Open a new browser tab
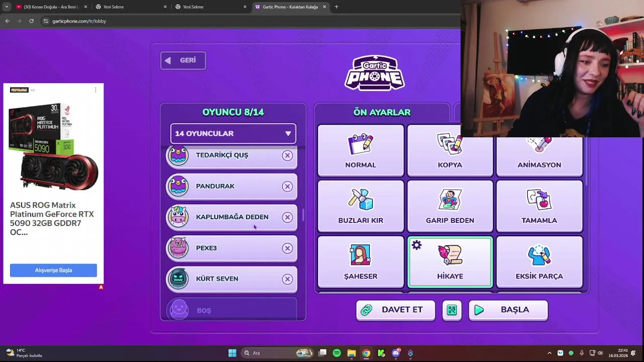The image size is (644, 362). point(336,7)
